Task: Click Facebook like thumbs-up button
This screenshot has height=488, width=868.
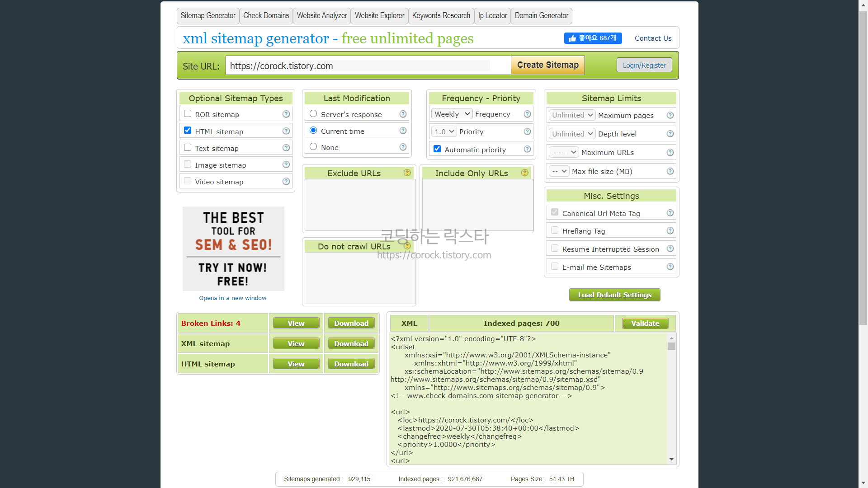Action: pos(593,38)
